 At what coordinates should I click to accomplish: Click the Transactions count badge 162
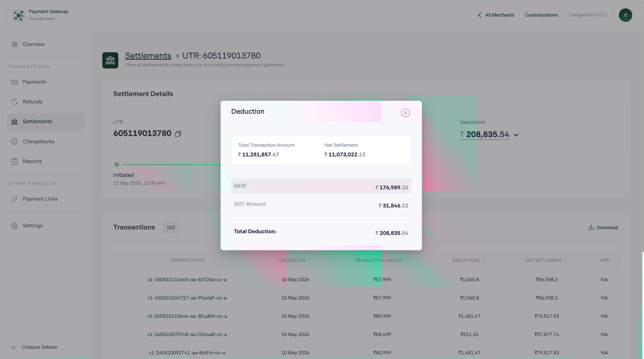pos(171,228)
